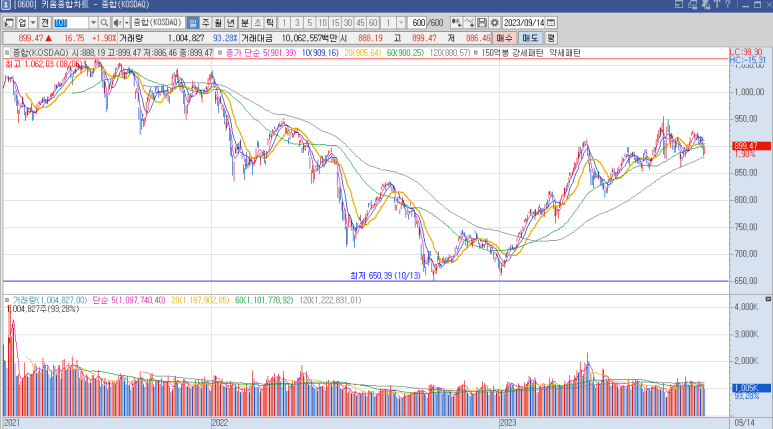This screenshot has height=429, width=773.
Task: Toggle the 종합(KOSDAQ) price legend square
Action: tap(7, 53)
